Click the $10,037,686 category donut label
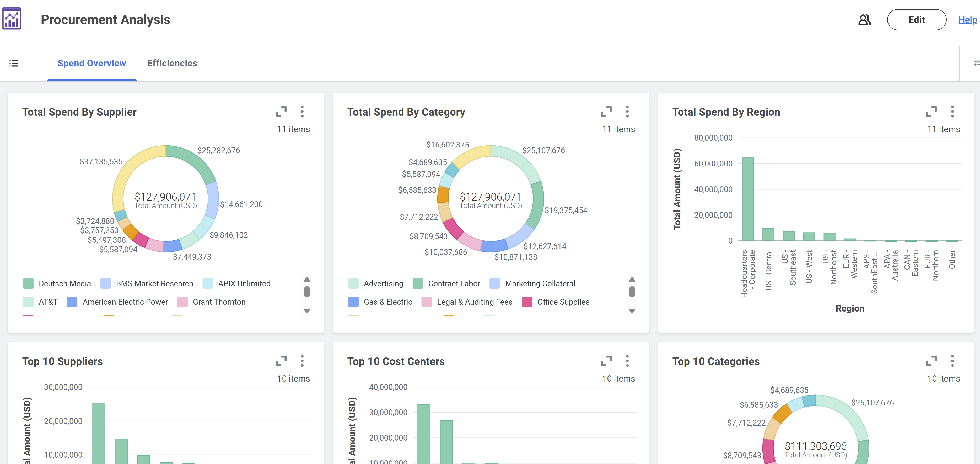The height and width of the screenshot is (464, 980). click(445, 252)
